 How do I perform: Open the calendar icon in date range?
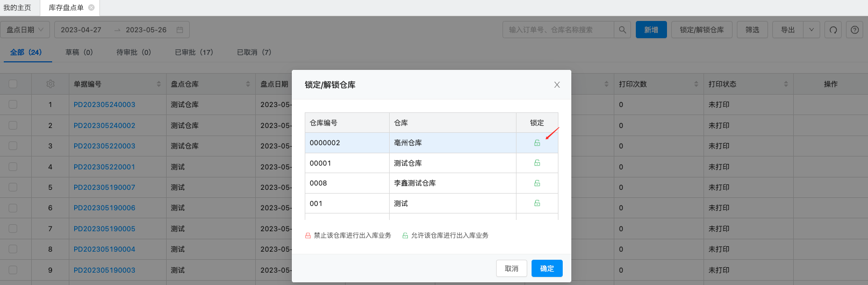(180, 30)
